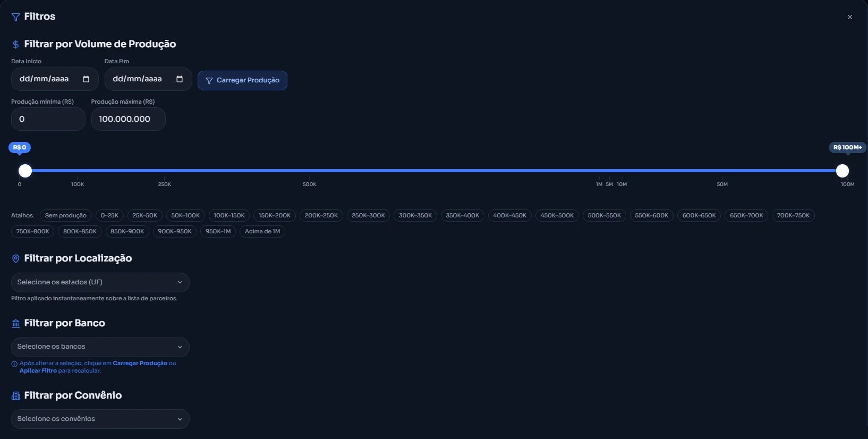Select the 300K-350K shortcut chip

pyautogui.click(x=415, y=215)
